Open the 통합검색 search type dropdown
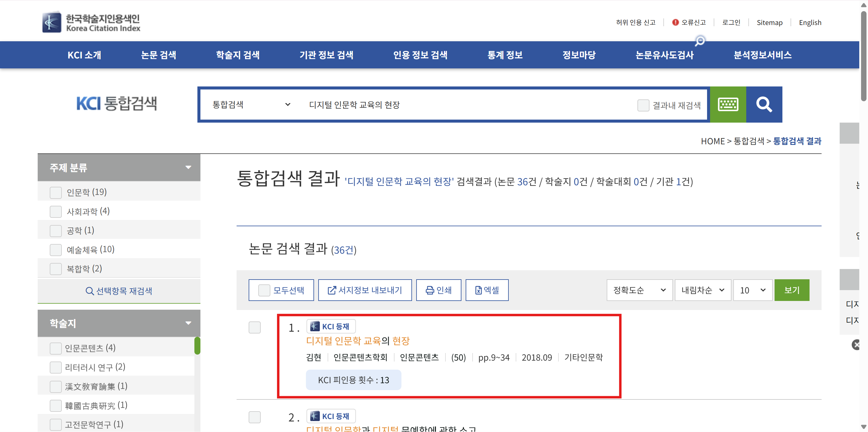The width and height of the screenshot is (868, 432). (251, 105)
